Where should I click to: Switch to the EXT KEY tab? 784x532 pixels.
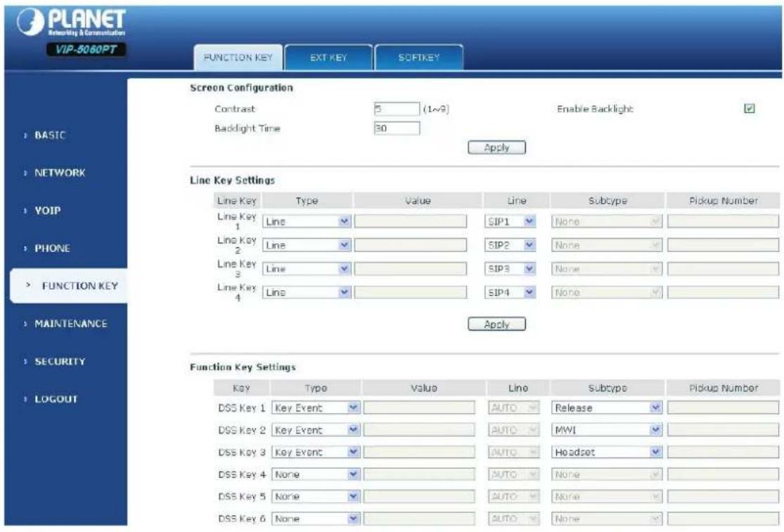[328, 58]
